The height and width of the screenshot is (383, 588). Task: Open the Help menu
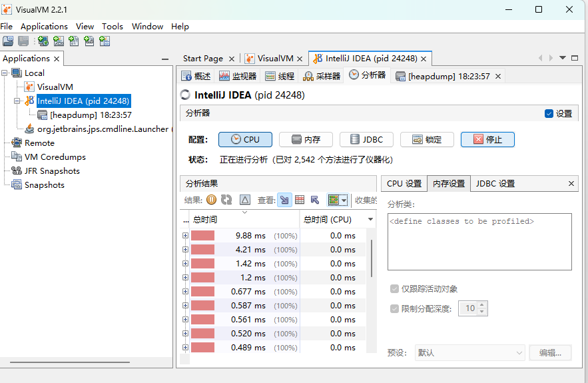[180, 26]
